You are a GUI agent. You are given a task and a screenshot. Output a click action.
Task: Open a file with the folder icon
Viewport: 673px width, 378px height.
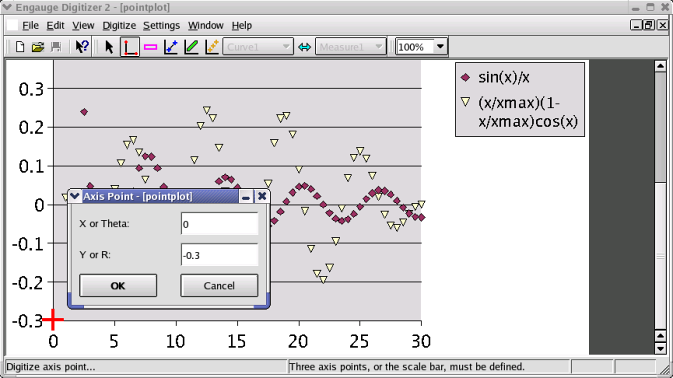pyautogui.click(x=38, y=47)
